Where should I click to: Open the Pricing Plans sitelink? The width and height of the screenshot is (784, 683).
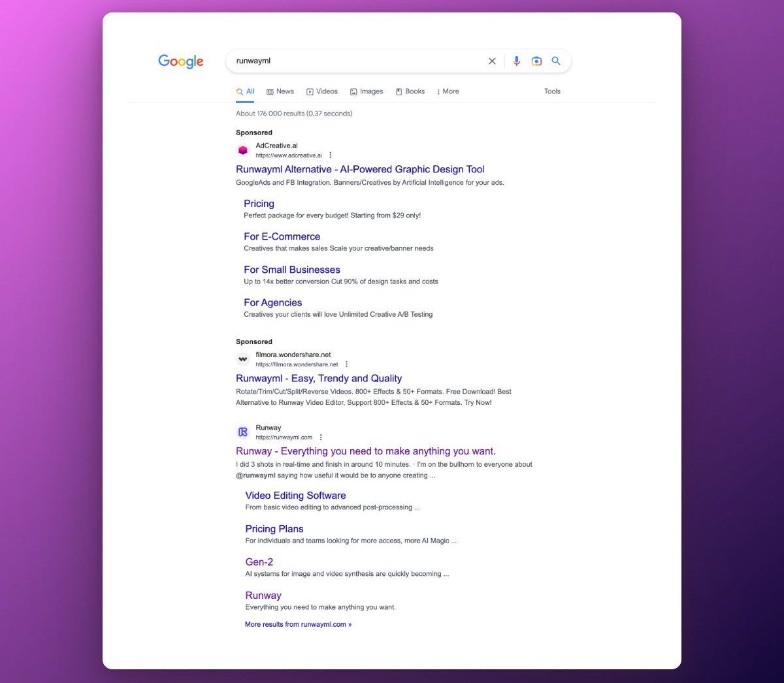274,529
